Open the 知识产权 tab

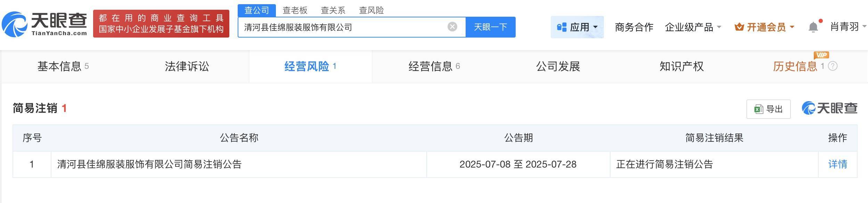click(681, 66)
